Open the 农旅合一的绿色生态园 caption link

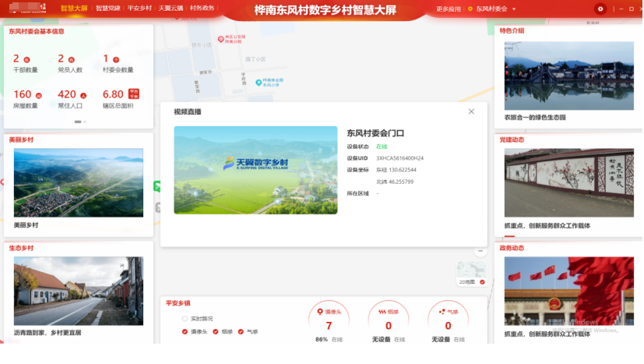[x=535, y=117]
